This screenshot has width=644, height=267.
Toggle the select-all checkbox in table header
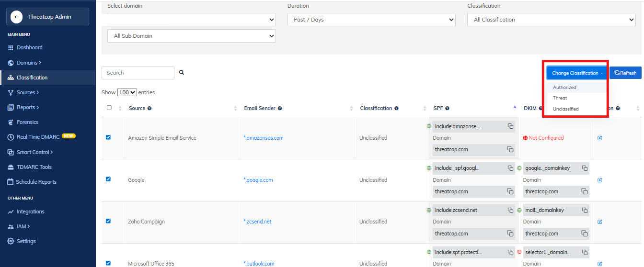click(109, 108)
